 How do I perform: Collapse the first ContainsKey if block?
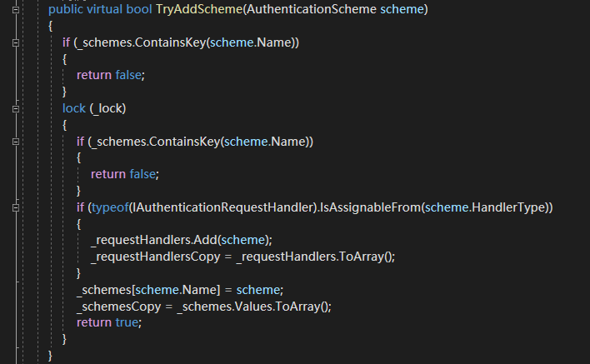click(16, 42)
